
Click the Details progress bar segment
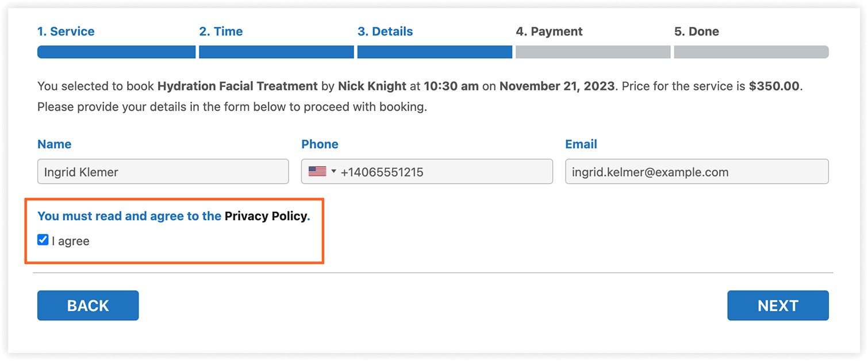point(435,52)
